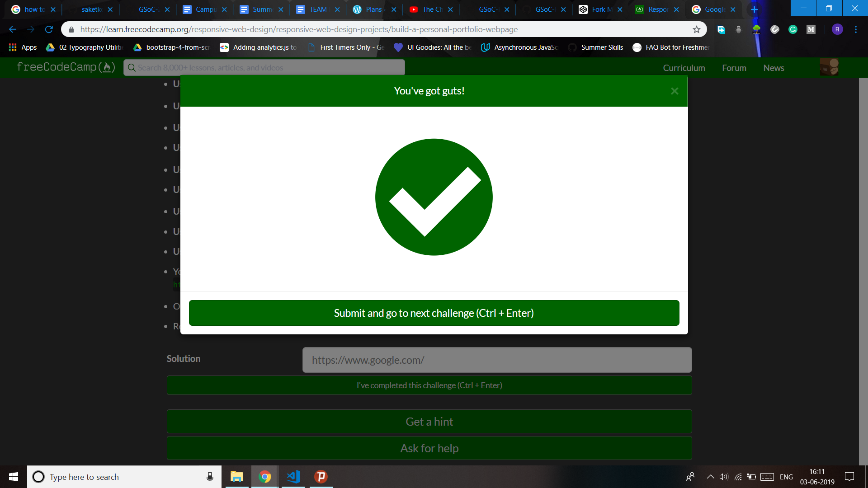
Task: Mute system volume from the tray
Action: pos(724,477)
